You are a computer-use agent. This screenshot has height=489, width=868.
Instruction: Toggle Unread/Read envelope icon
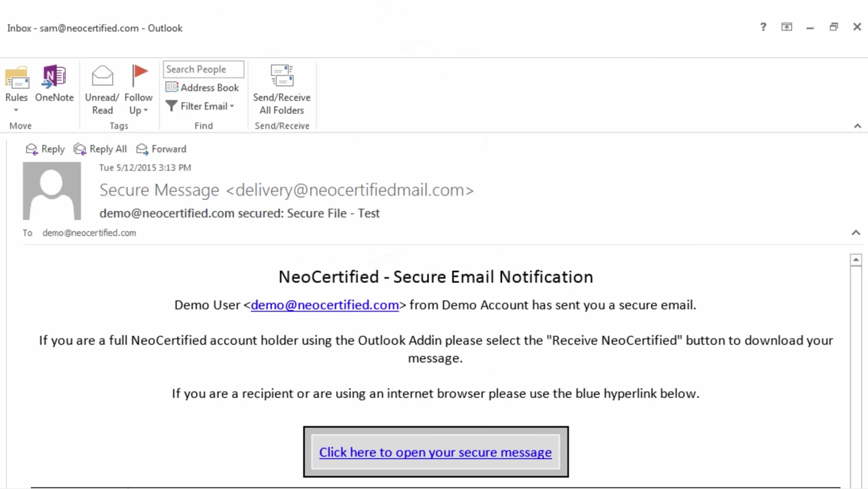click(102, 75)
